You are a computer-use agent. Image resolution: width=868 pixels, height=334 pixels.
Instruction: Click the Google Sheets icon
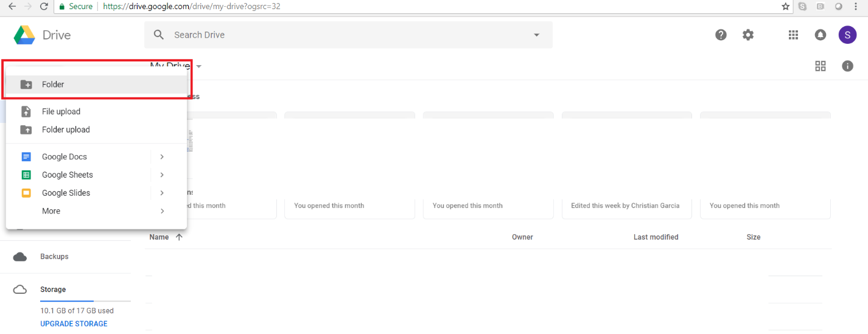click(x=26, y=175)
